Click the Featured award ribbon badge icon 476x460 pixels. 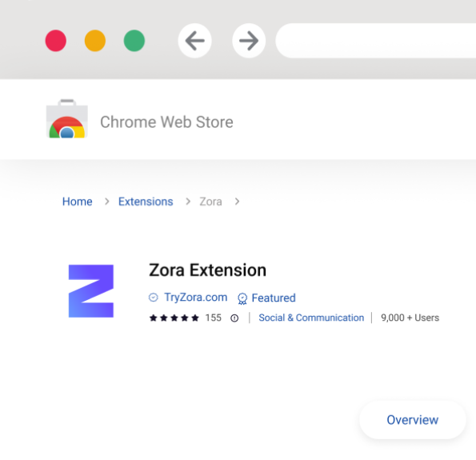tap(242, 298)
